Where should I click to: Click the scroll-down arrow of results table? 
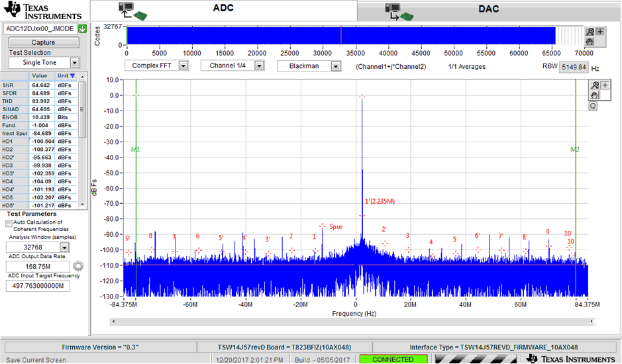coord(83,205)
